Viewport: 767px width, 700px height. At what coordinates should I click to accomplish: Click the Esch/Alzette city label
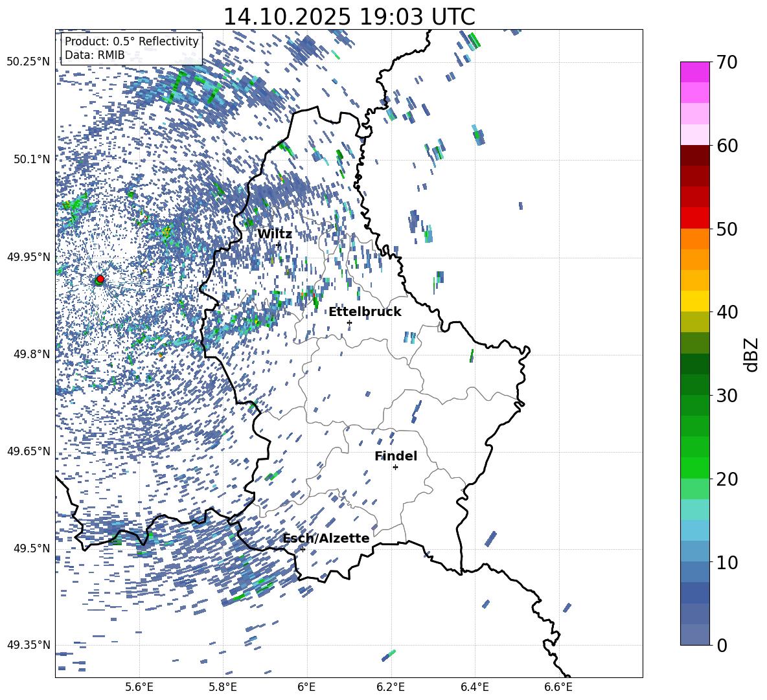tap(326, 538)
